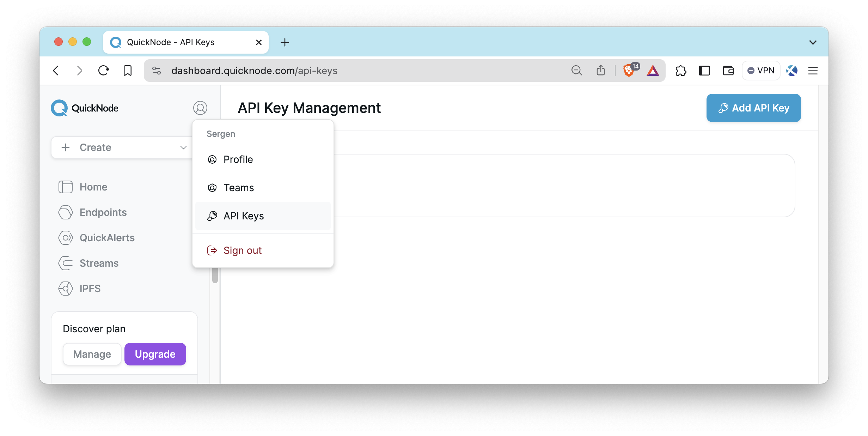Open the Brave Wallet icon

point(728,71)
